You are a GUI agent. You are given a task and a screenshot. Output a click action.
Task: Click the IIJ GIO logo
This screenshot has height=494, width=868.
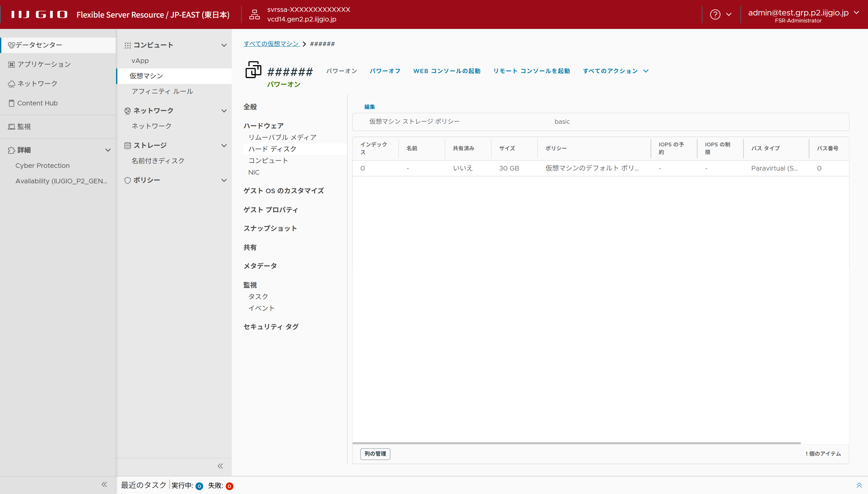coord(39,14)
